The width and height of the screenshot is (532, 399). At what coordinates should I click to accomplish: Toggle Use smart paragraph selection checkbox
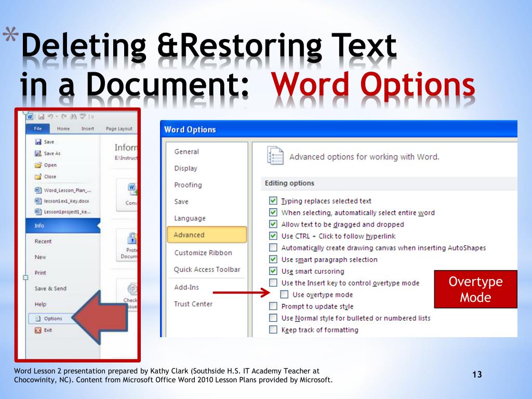tap(273, 259)
